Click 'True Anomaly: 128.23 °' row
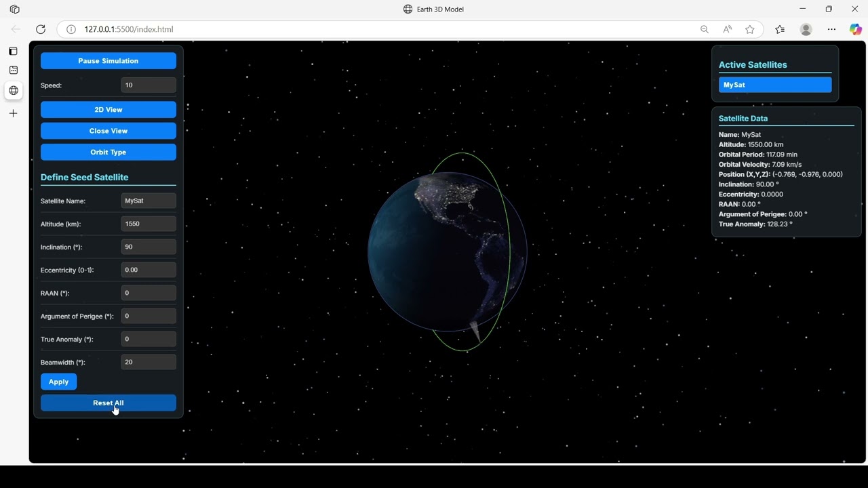Screen dimensions: 868x488 coord(755,224)
